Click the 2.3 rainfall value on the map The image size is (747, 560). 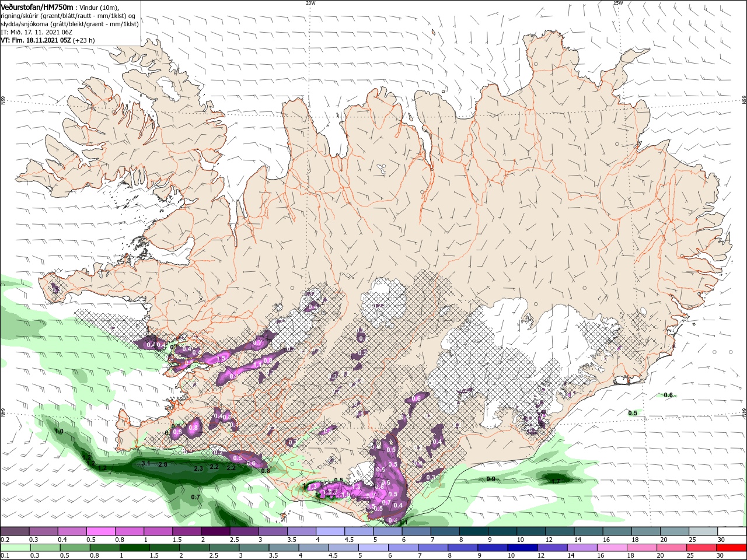click(x=198, y=468)
